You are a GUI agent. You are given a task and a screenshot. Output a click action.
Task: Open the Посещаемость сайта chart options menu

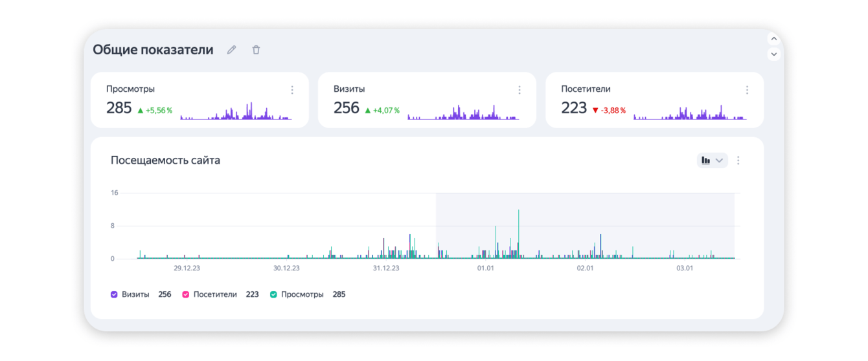tap(738, 160)
